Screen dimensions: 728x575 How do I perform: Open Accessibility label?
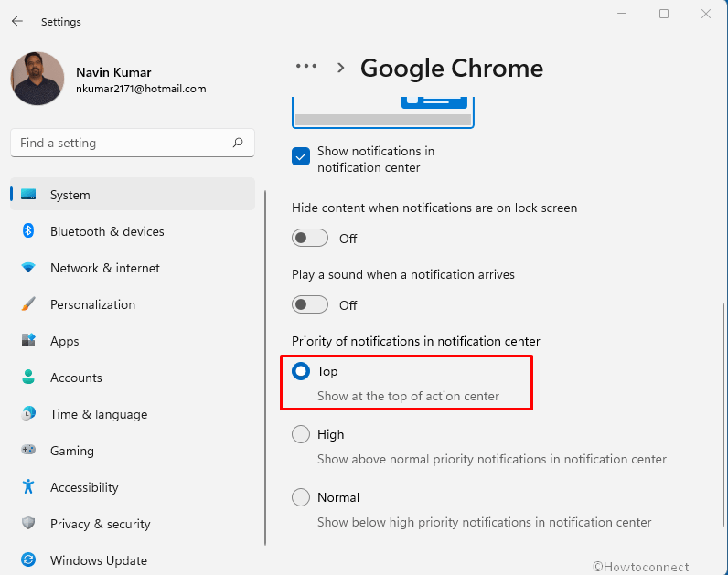(x=84, y=487)
